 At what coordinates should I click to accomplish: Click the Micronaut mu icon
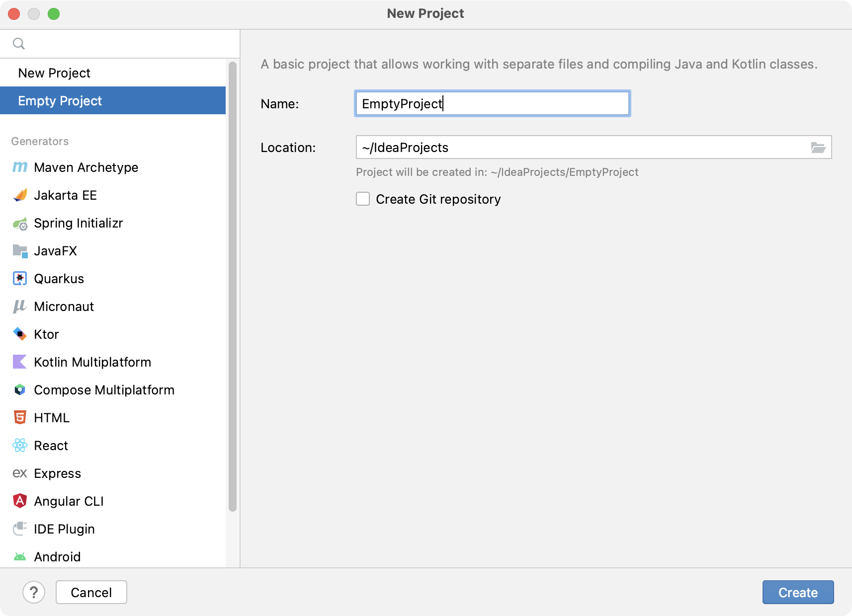coord(20,307)
